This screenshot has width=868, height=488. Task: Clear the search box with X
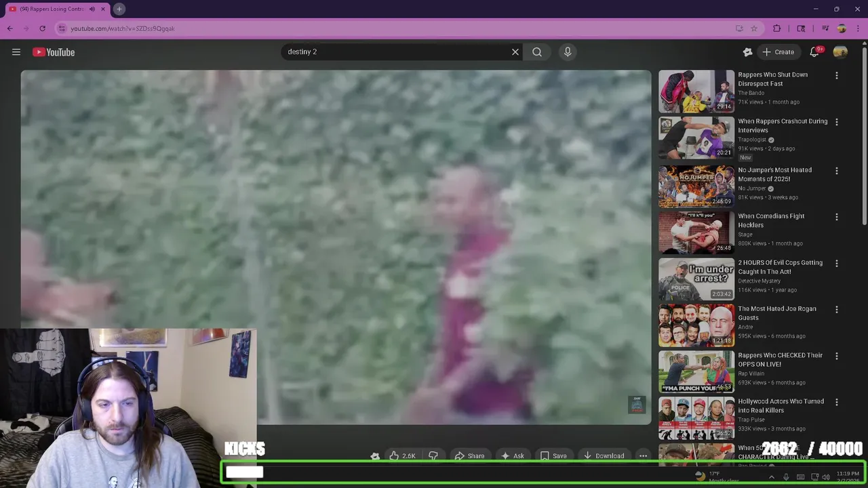(515, 52)
